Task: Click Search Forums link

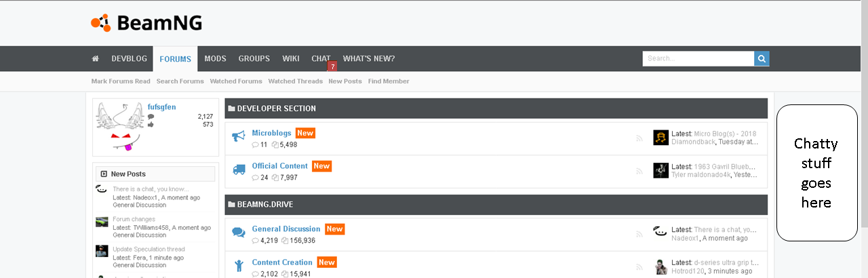Action: pyautogui.click(x=180, y=81)
